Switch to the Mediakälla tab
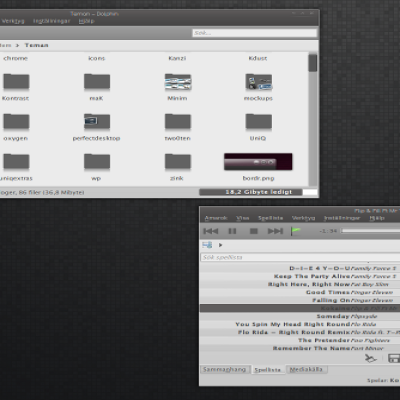 (306, 369)
